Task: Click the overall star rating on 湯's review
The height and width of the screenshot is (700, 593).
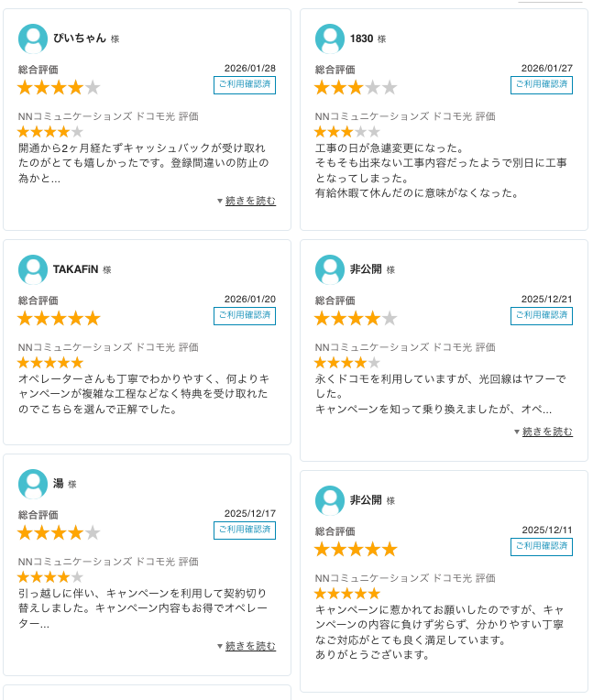Action: [x=59, y=533]
